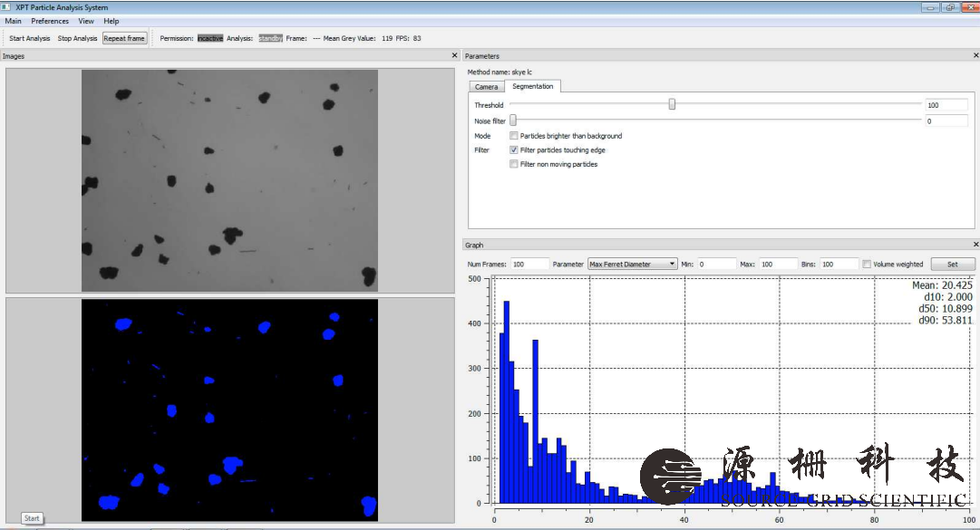Click the 'inactive' Permission status

(x=210, y=38)
